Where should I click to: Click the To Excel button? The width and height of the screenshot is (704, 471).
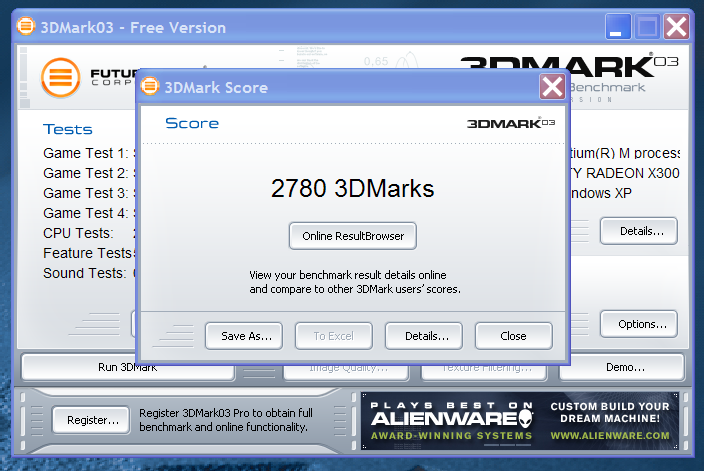[x=334, y=336]
